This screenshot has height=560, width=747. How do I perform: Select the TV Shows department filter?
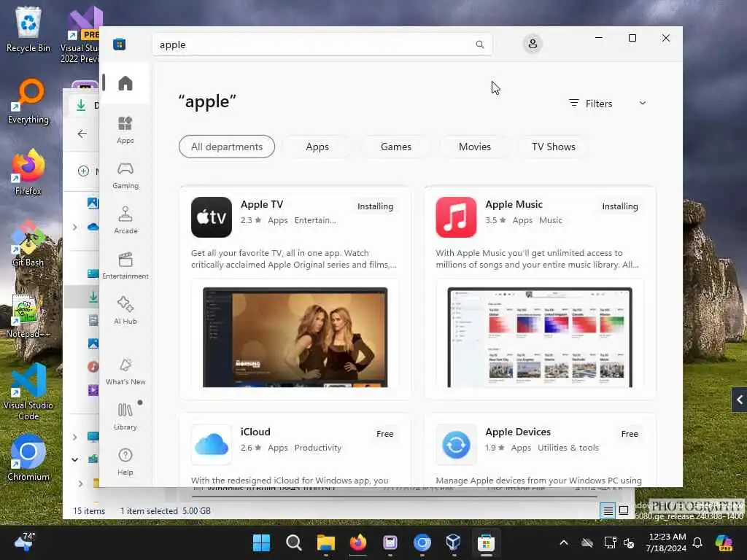(x=554, y=147)
